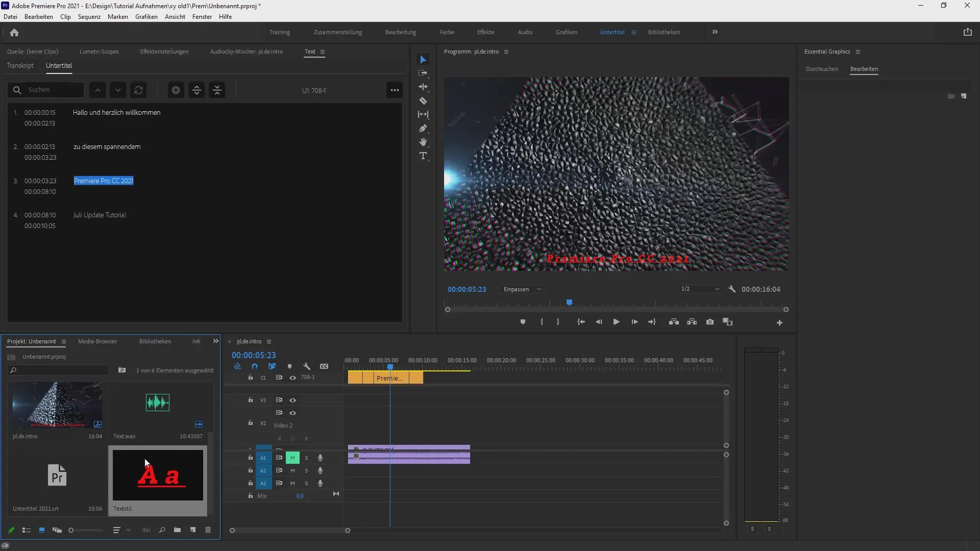Select the Pen tool
Viewport: 980px width, 551px height.
click(x=423, y=128)
